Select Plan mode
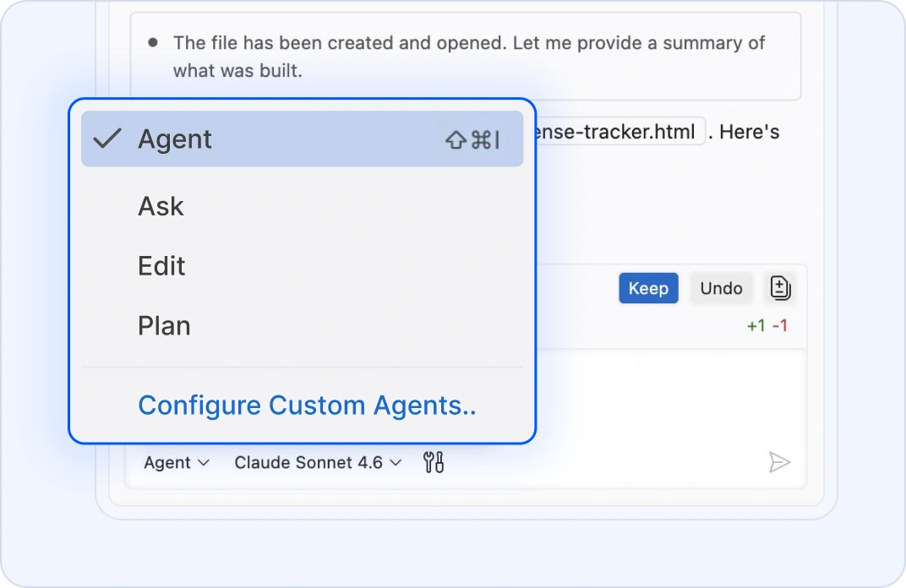Image resolution: width=906 pixels, height=588 pixels. tap(164, 326)
